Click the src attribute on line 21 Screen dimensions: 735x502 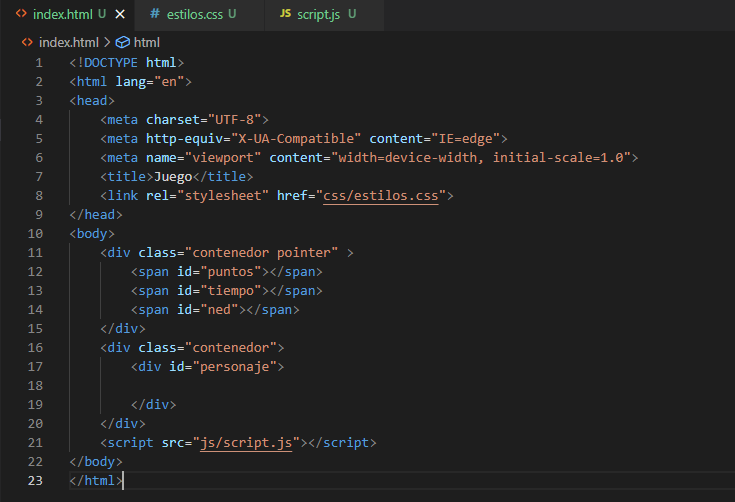(173, 443)
